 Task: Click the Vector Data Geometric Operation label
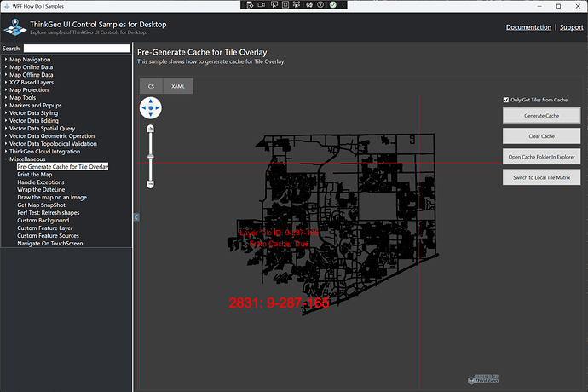pyautogui.click(x=52, y=136)
